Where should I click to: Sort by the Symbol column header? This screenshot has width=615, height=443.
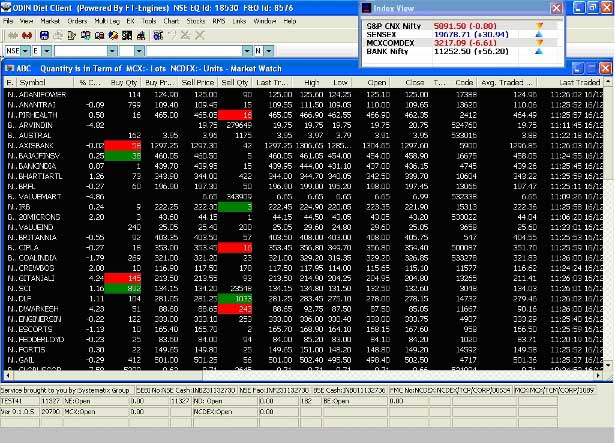tap(45, 82)
